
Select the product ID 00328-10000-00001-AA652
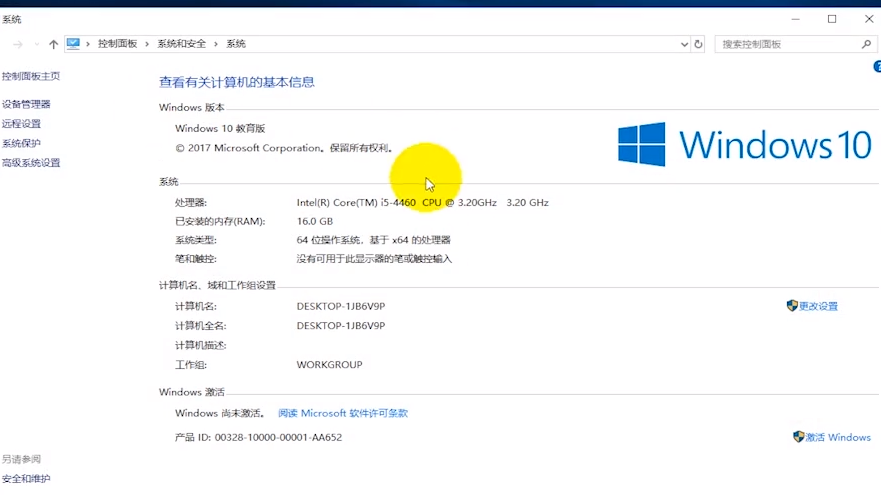pyautogui.click(x=278, y=438)
